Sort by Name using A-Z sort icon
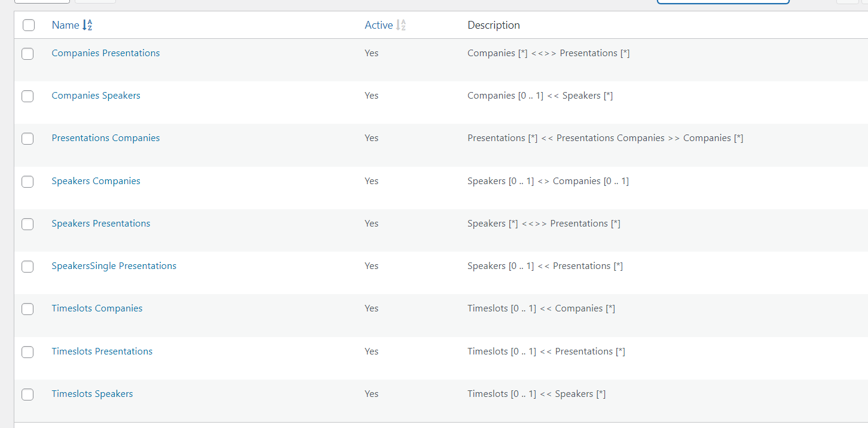The height and width of the screenshot is (428, 868). coord(87,25)
